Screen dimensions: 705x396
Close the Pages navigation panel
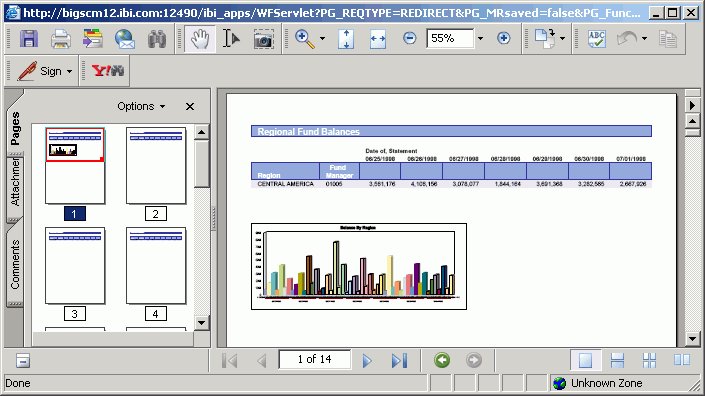[x=190, y=107]
